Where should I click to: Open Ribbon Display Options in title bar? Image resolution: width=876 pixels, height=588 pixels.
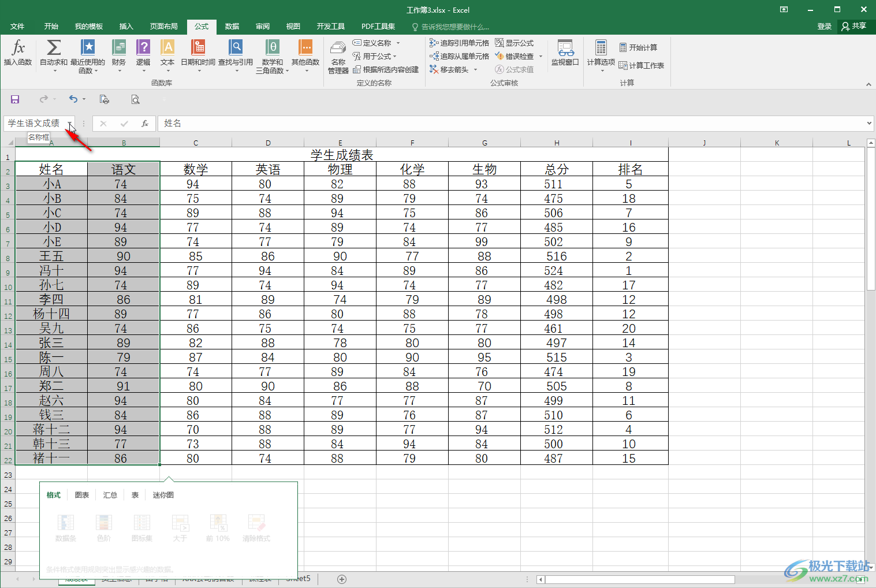pos(784,10)
